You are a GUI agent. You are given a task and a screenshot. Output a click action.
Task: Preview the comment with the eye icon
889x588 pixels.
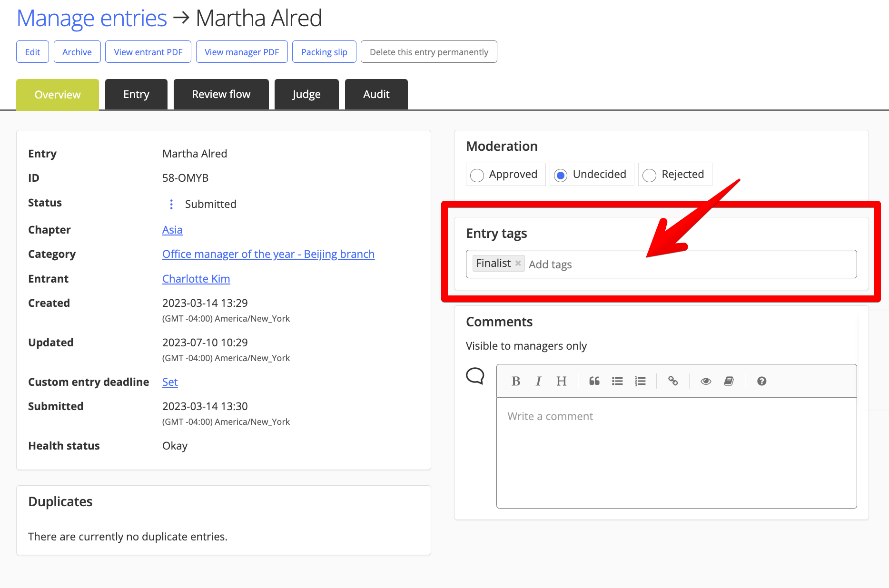point(705,381)
